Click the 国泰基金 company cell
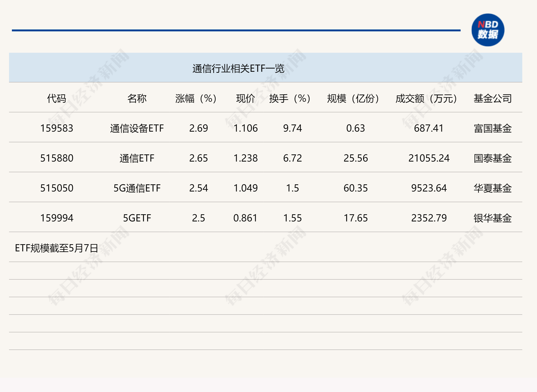Screen dimensions: 537x392 point(492,158)
